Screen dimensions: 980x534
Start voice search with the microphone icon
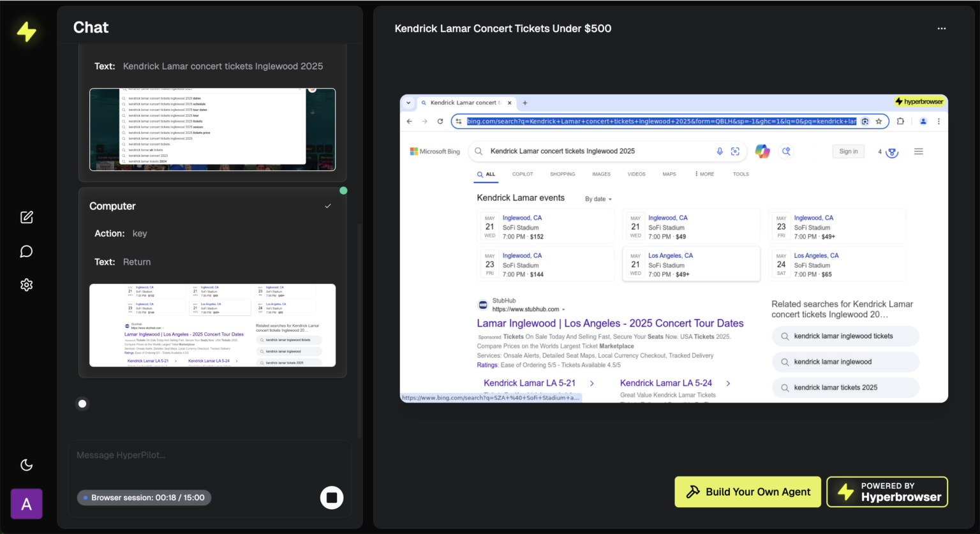[720, 151]
